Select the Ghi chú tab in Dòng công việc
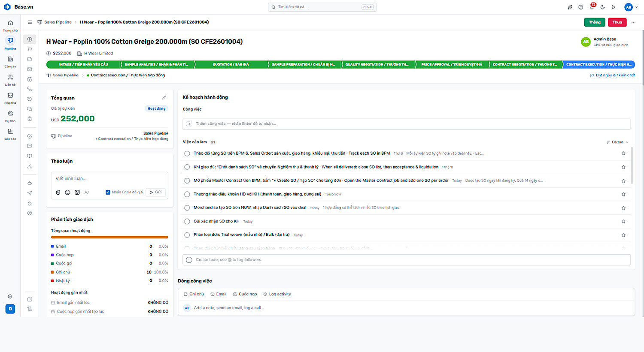Screen dimensions: 644x352 coord(194,294)
